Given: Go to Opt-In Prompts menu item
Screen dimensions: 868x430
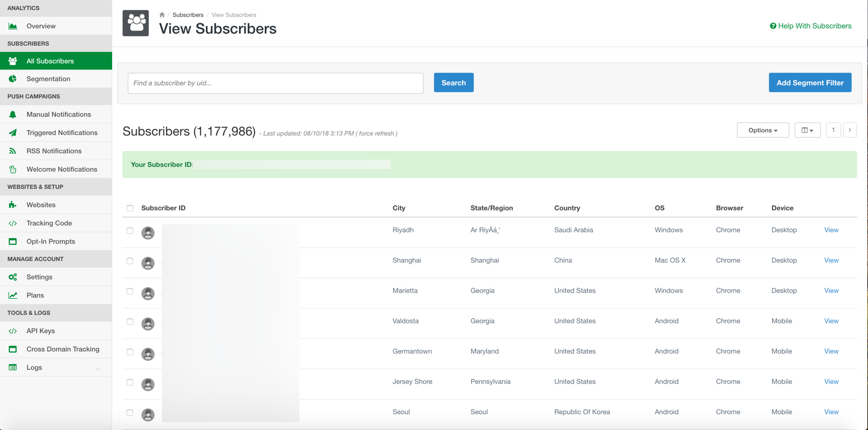Looking at the screenshot, I should point(51,242).
